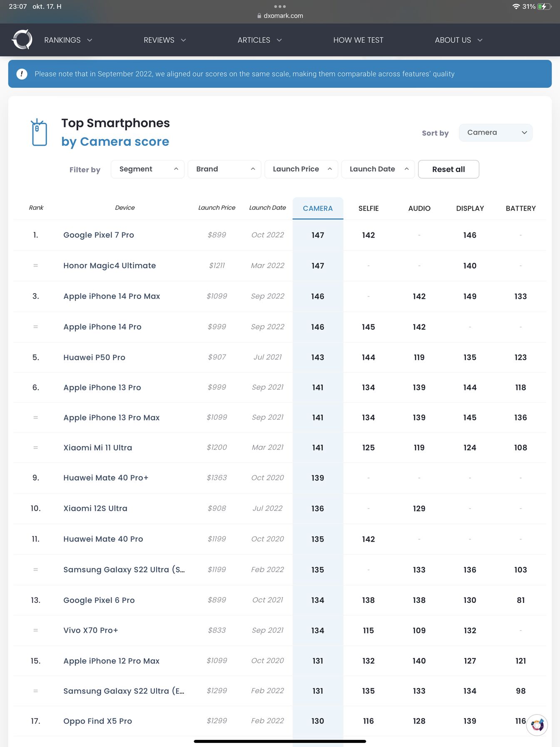Open Vivo X70 Pro+ link
The height and width of the screenshot is (747, 560).
[91, 630]
